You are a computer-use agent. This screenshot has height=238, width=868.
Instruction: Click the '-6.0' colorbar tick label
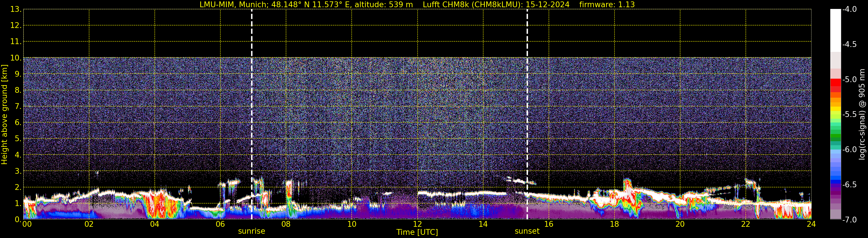coord(850,150)
